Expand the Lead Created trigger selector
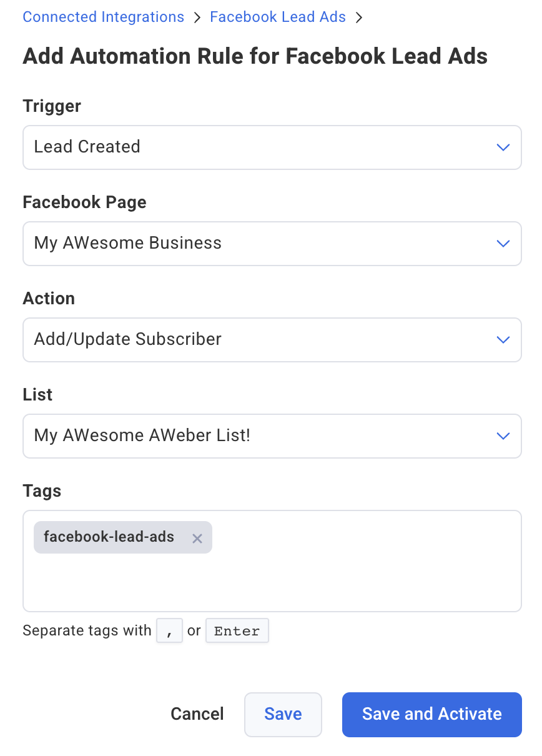Image resolution: width=542 pixels, height=756 pixels. click(272, 147)
